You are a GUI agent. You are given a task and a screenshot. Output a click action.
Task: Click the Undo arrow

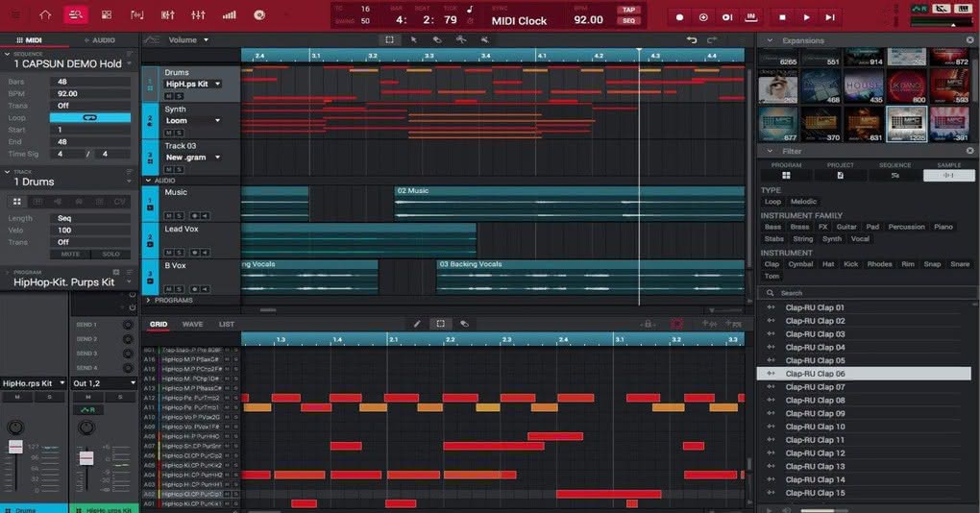tap(691, 40)
